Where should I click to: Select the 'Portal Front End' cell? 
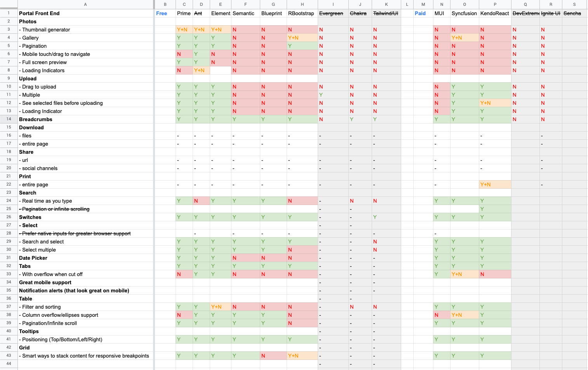(x=85, y=13)
